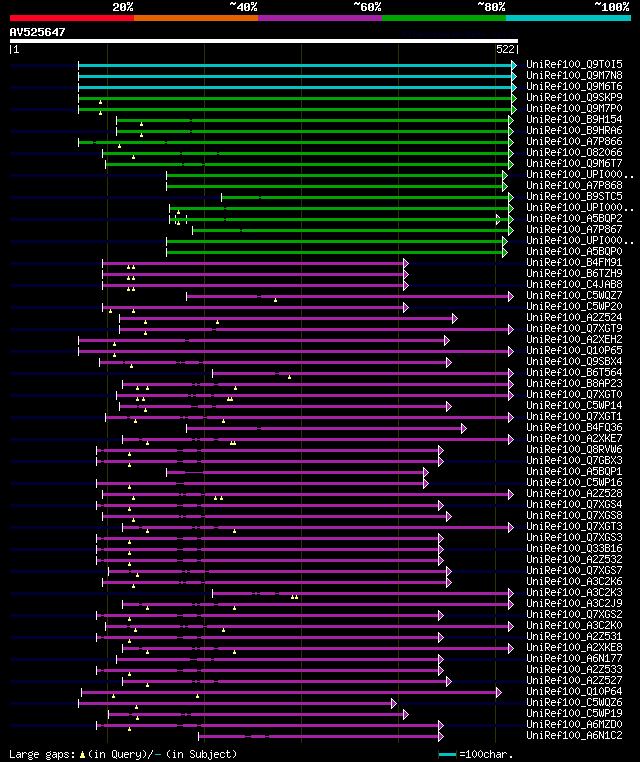Select the AV525647 query label
The height and width of the screenshot is (762, 640).
[37, 32]
